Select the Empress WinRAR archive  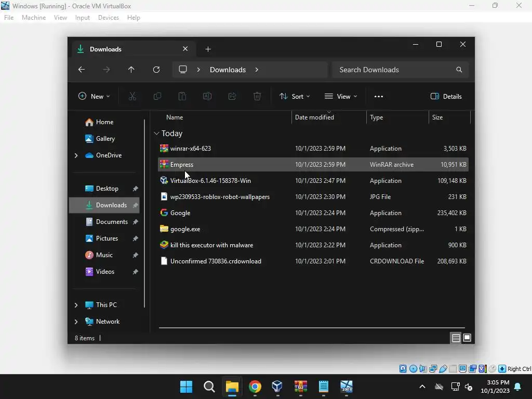pos(313,165)
